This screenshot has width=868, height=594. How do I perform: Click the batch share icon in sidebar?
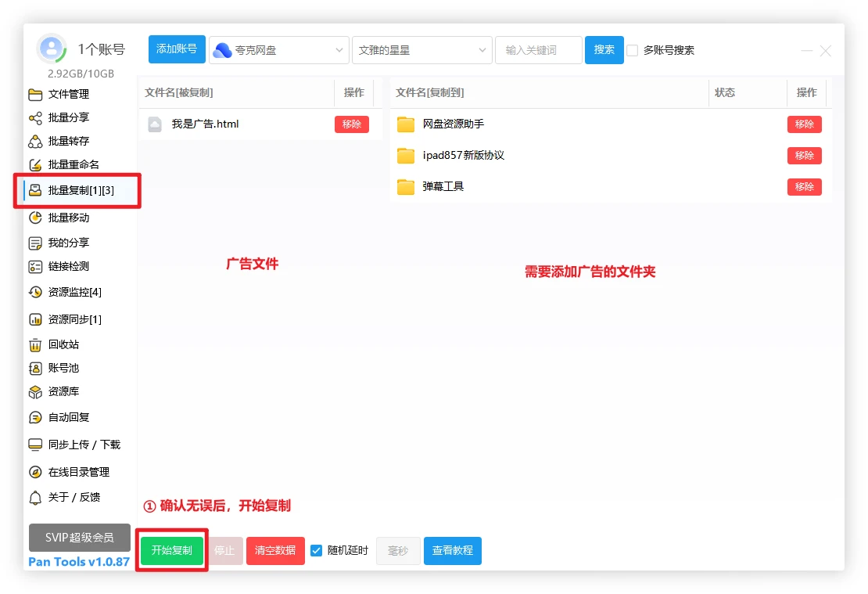tap(35, 118)
